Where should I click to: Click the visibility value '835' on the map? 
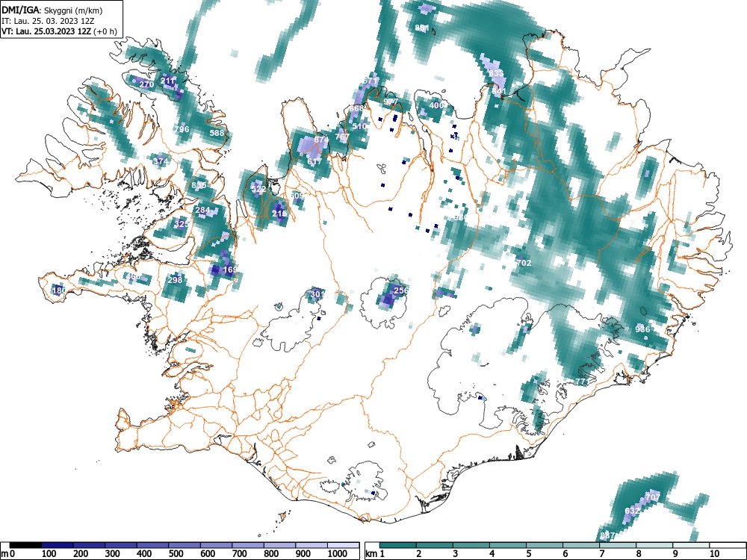(x=199, y=185)
